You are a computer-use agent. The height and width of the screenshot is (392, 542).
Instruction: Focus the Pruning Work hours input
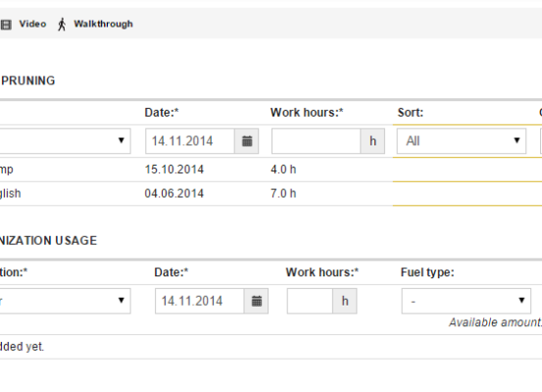[317, 141]
